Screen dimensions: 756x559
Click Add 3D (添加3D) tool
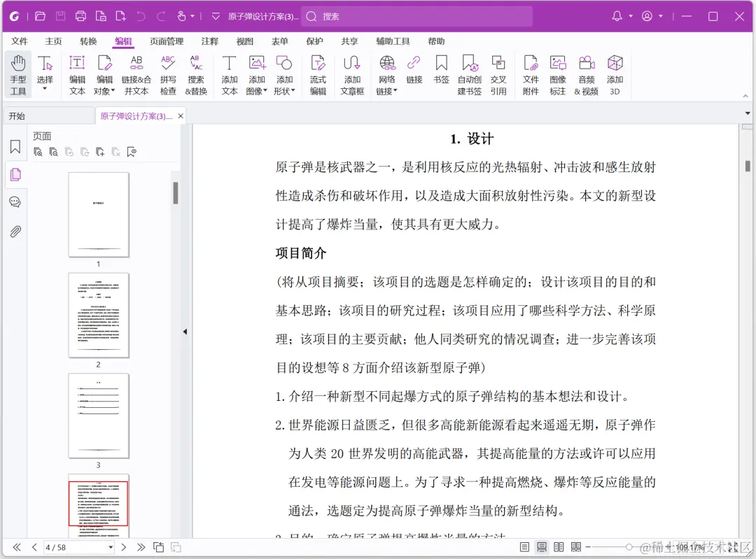(x=615, y=75)
